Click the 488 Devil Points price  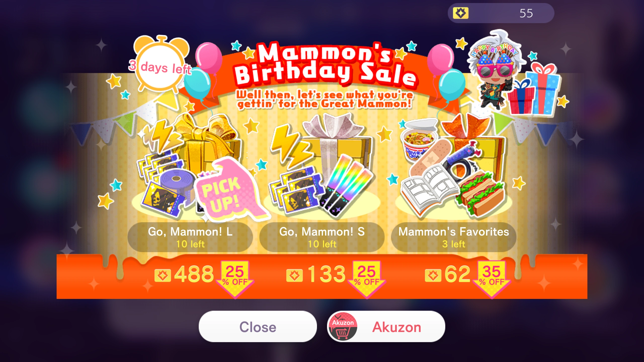pos(184,274)
